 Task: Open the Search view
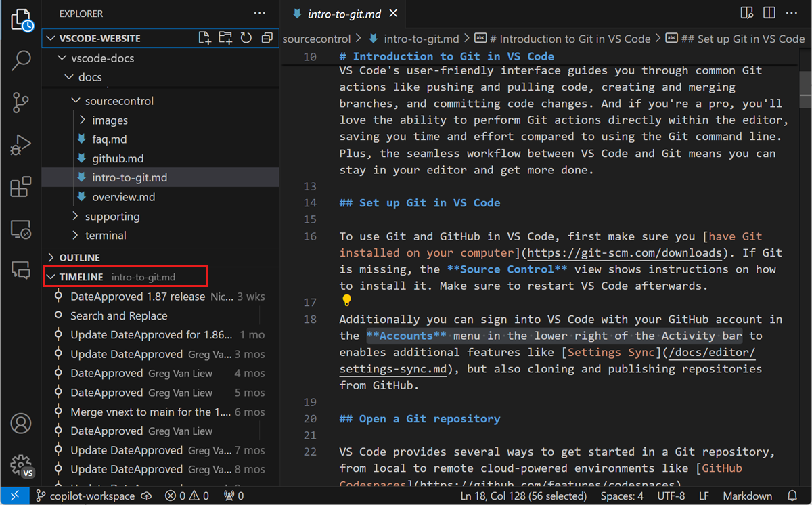tap(20, 61)
